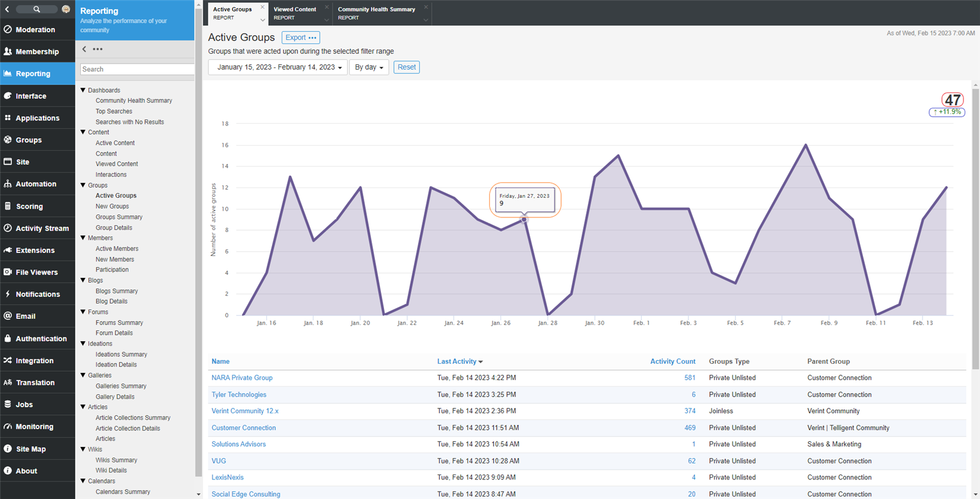This screenshot has width=980, height=499.
Task: Click the search magnifier icon
Action: pyautogui.click(x=37, y=9)
